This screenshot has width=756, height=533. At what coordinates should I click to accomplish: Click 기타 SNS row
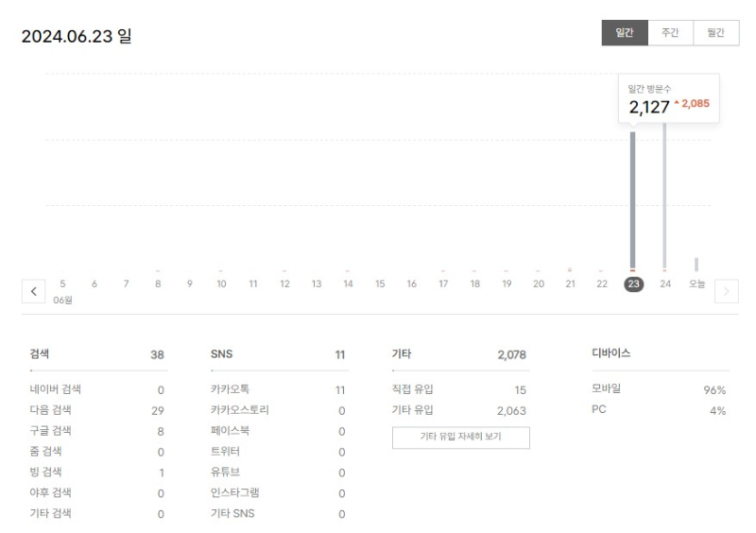click(278, 514)
